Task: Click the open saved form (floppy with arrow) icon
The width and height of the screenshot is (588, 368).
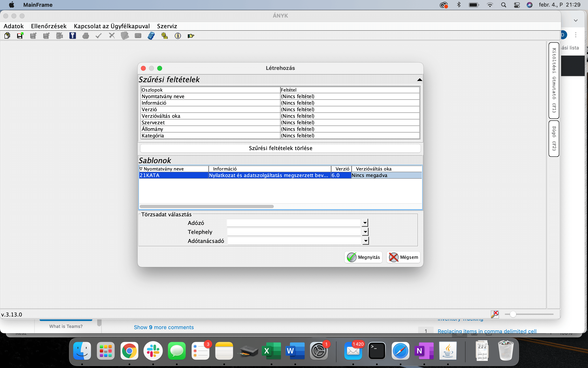Action: (20, 36)
